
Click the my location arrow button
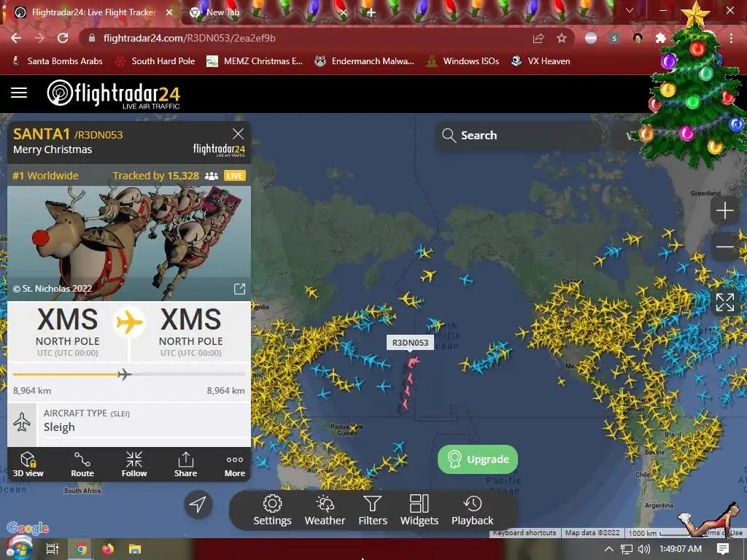(198, 505)
